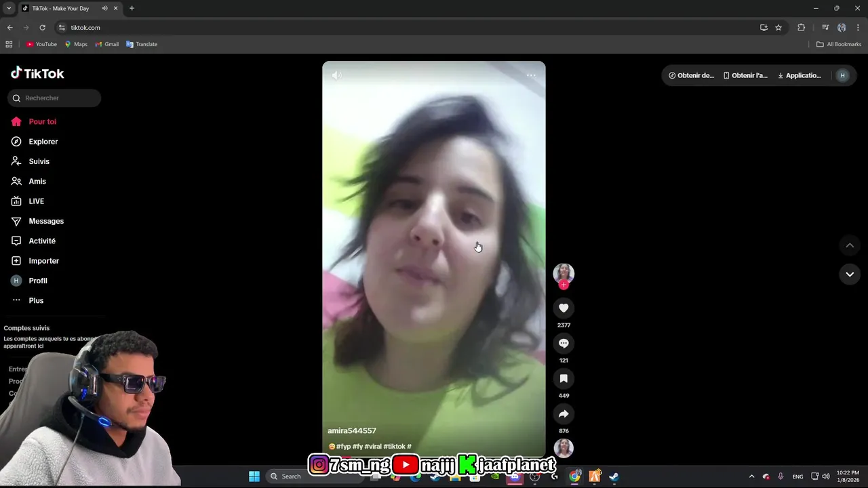Click the #viral hashtag

pyautogui.click(x=372, y=447)
